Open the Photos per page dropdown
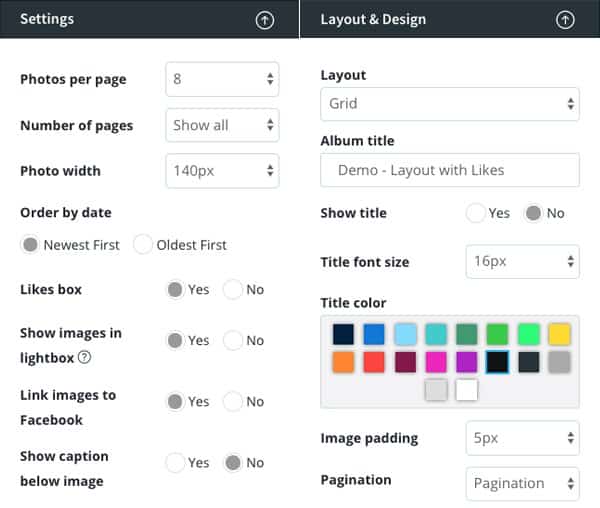Image resolution: width=600 pixels, height=508 pixels. point(222,79)
